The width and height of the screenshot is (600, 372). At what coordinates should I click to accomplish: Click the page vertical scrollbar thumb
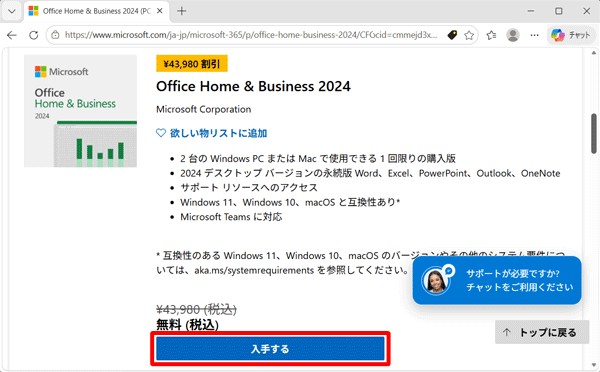point(594,134)
